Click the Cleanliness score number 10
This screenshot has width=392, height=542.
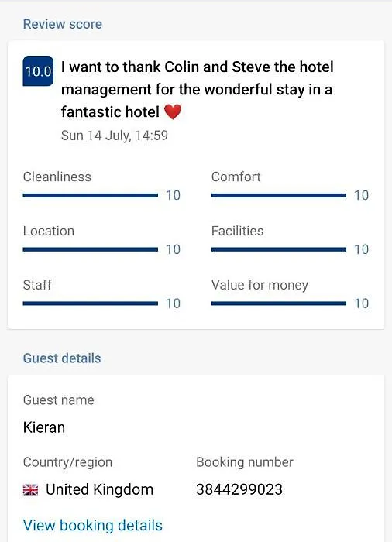(173, 195)
